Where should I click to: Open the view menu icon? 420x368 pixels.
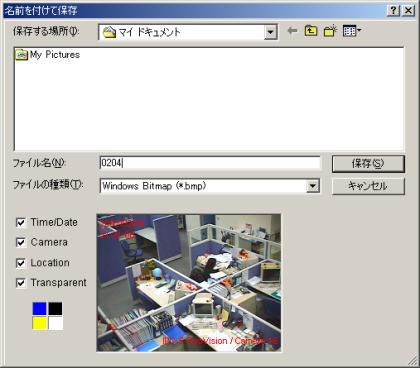click(x=352, y=31)
